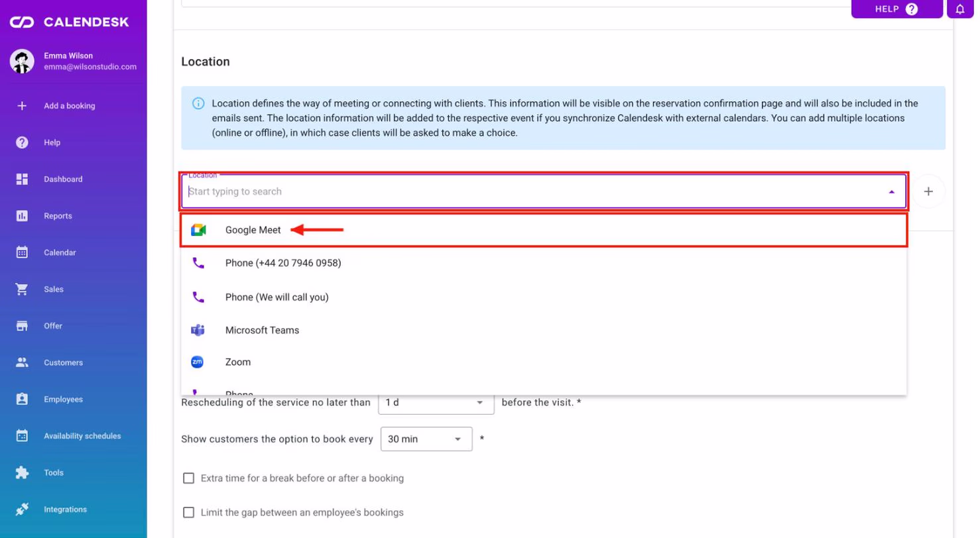Select Microsoft Teams from the location list
The image size is (980, 538).
pyautogui.click(x=544, y=330)
